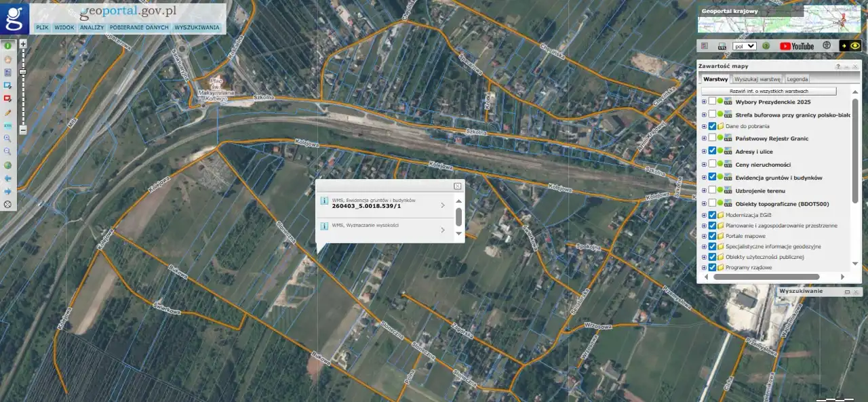
Task: Go to previous map view arrow
Action: click(8, 178)
